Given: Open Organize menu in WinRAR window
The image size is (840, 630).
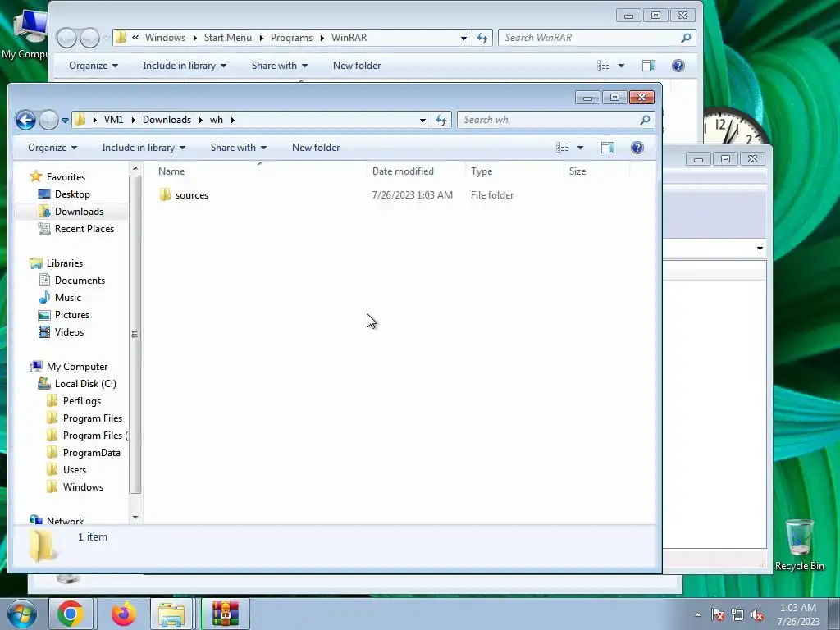Looking at the screenshot, I should point(94,66).
